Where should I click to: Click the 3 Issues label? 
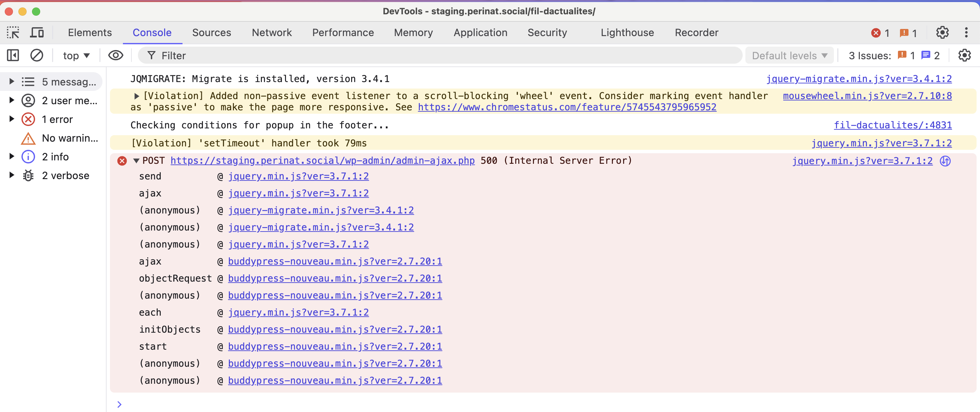870,56
